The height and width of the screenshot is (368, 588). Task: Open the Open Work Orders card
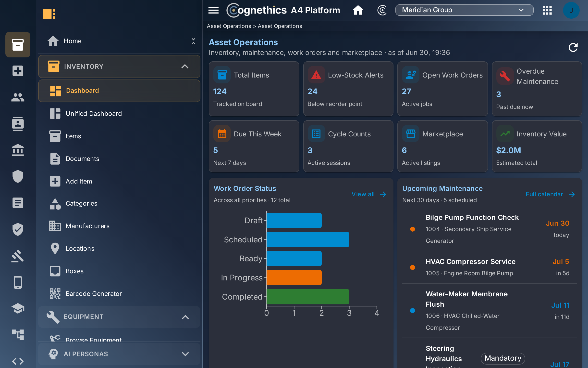[442, 89]
